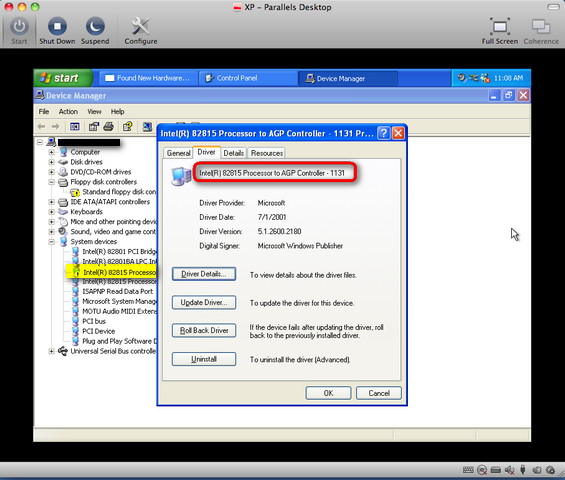Open Parallels Configure settings
The image size is (565, 480).
141,31
